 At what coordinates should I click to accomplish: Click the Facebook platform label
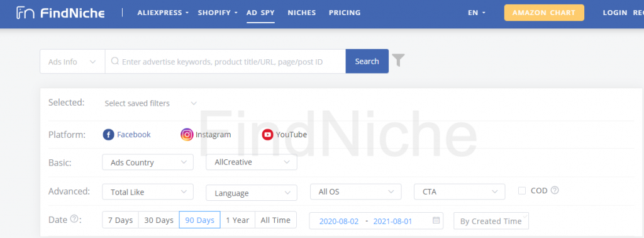click(134, 134)
